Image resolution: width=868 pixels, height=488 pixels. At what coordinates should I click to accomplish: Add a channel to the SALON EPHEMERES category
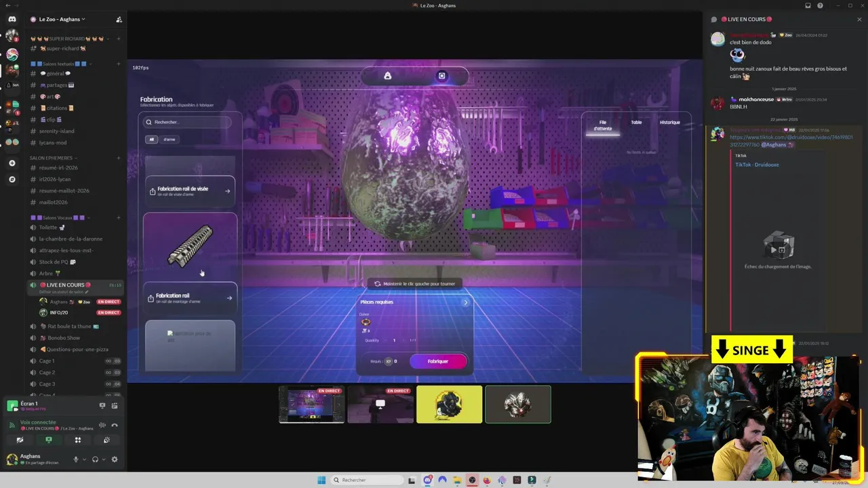tap(119, 158)
